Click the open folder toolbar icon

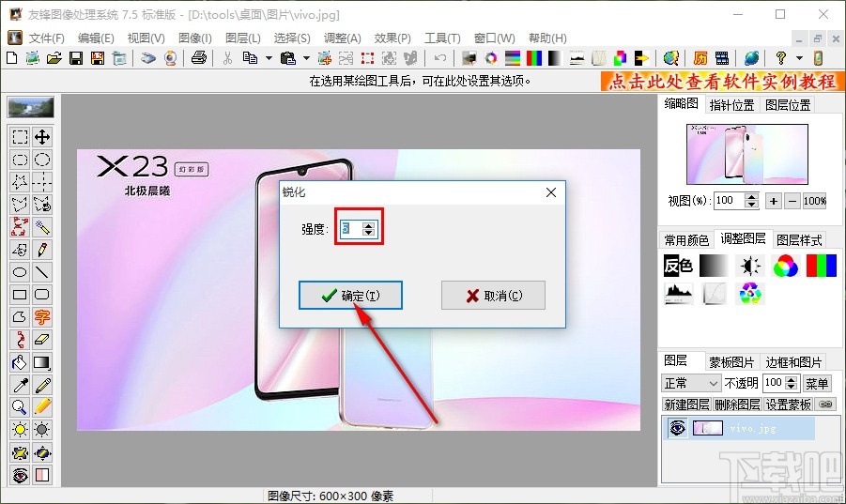point(54,57)
